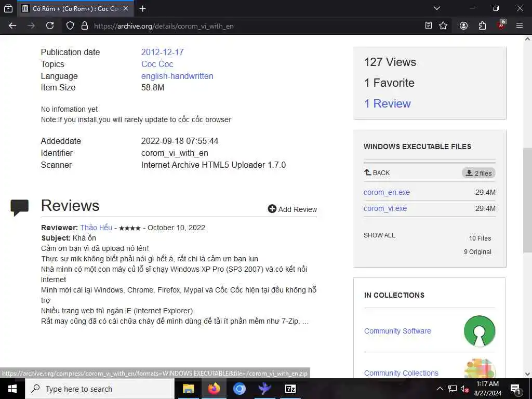Download corom_vi.exe
This screenshot has height=399, width=532.
385,208
